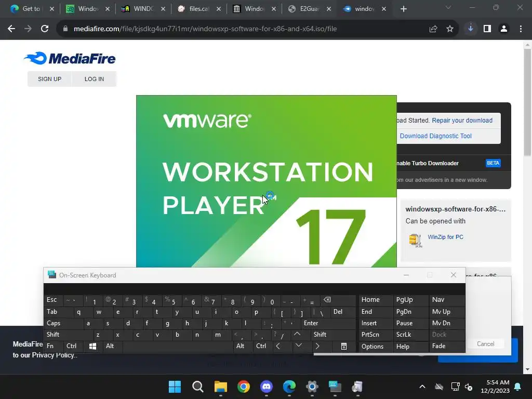Close the E2Guar tab
Image resolution: width=532 pixels, height=399 pixels.
click(x=329, y=9)
